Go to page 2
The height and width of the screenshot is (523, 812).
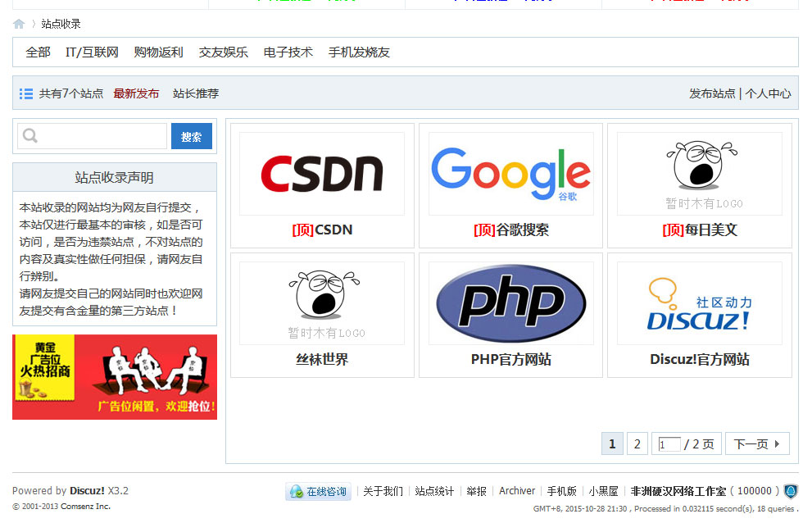pyautogui.click(x=637, y=443)
